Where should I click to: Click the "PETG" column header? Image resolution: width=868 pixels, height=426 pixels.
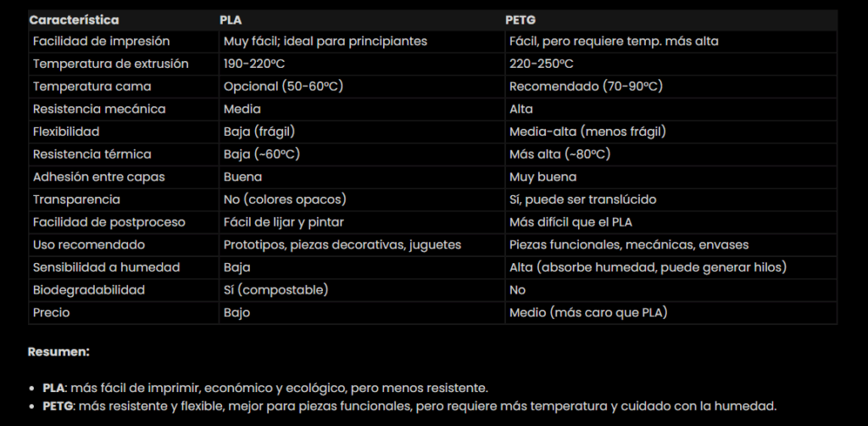pyautogui.click(x=522, y=20)
